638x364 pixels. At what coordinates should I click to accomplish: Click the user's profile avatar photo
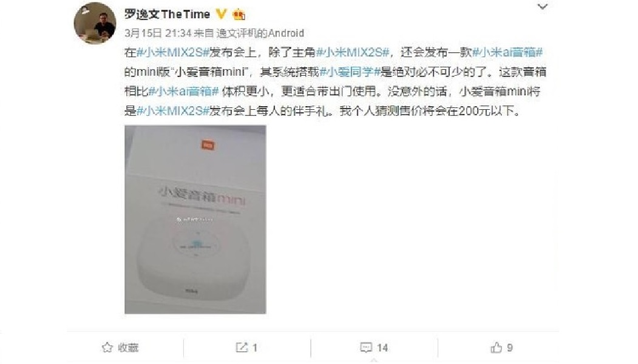click(x=95, y=23)
